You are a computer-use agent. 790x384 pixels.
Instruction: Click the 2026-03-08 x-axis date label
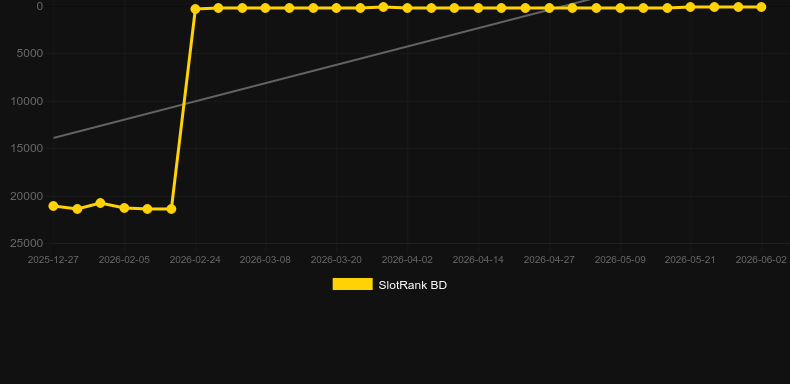[x=265, y=260]
